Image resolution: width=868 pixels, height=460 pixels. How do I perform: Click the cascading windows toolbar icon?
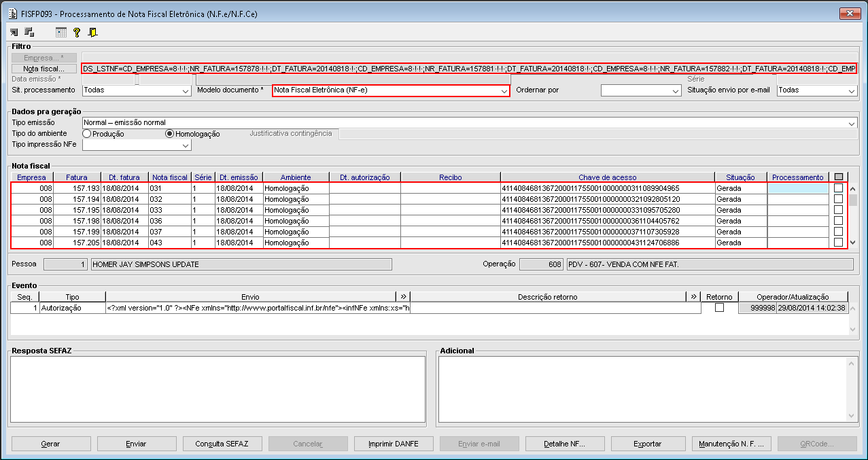click(x=29, y=32)
